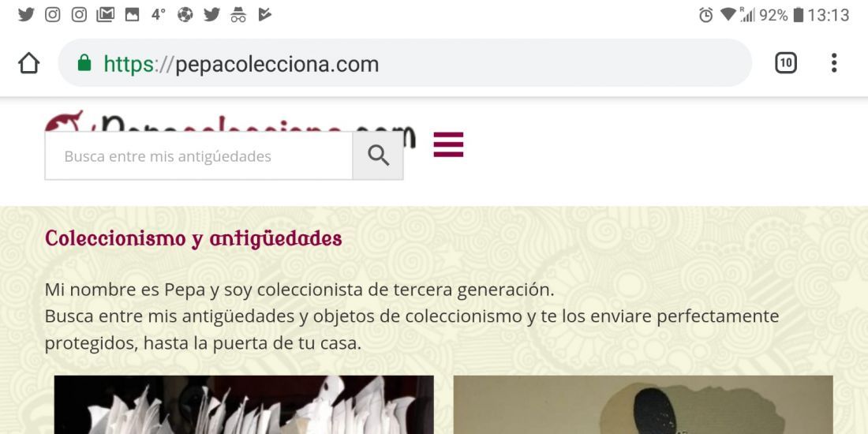Tap the Chrome home icon
The image size is (868, 434).
pos(28,63)
